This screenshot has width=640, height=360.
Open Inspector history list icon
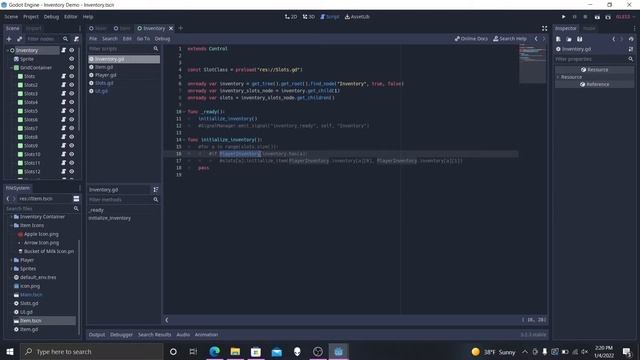tap(631, 39)
